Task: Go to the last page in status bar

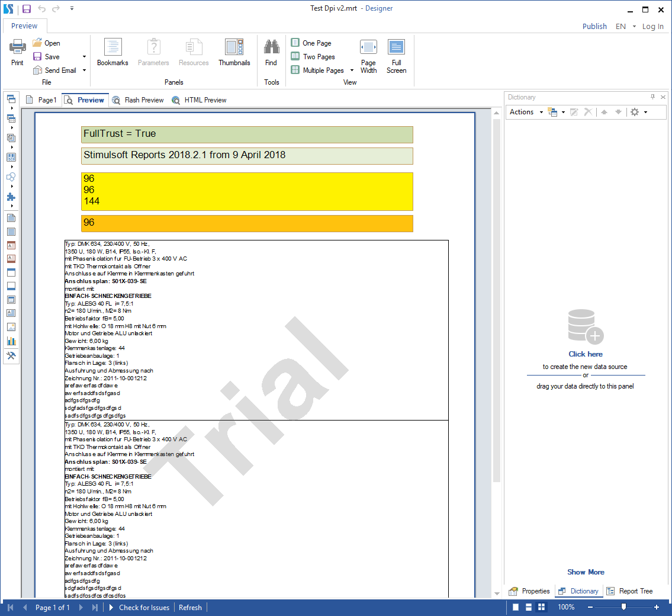Action: pyautogui.click(x=95, y=608)
